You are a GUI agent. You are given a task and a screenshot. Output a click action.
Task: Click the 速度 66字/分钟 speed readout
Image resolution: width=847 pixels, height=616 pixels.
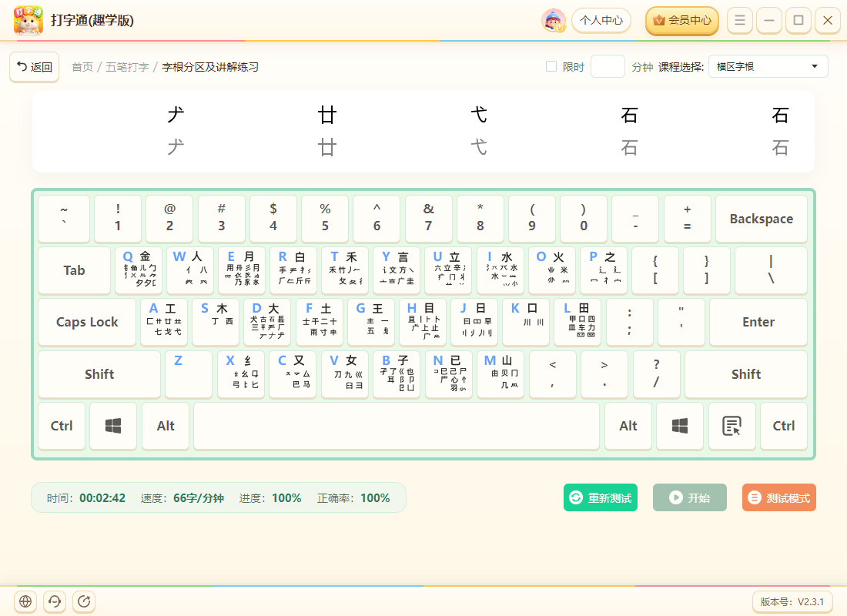click(x=182, y=497)
